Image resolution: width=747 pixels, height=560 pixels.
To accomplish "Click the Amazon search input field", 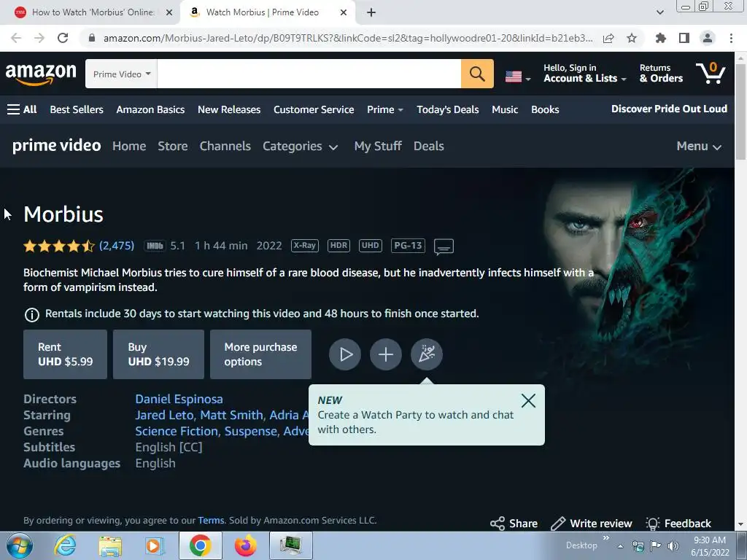I will point(309,74).
